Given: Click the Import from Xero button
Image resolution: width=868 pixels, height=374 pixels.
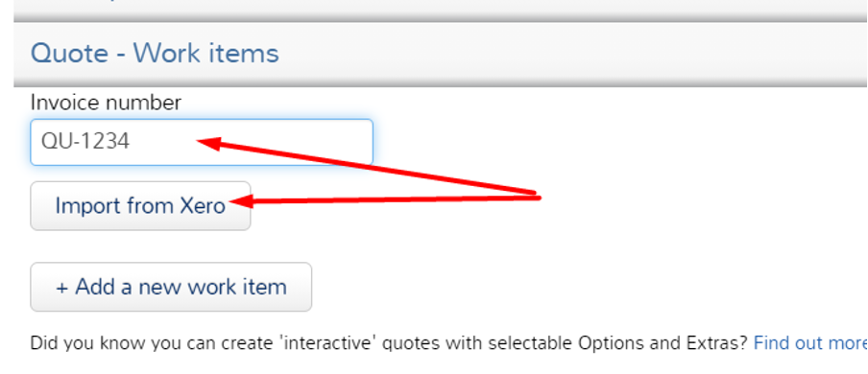Looking at the screenshot, I should [x=140, y=206].
